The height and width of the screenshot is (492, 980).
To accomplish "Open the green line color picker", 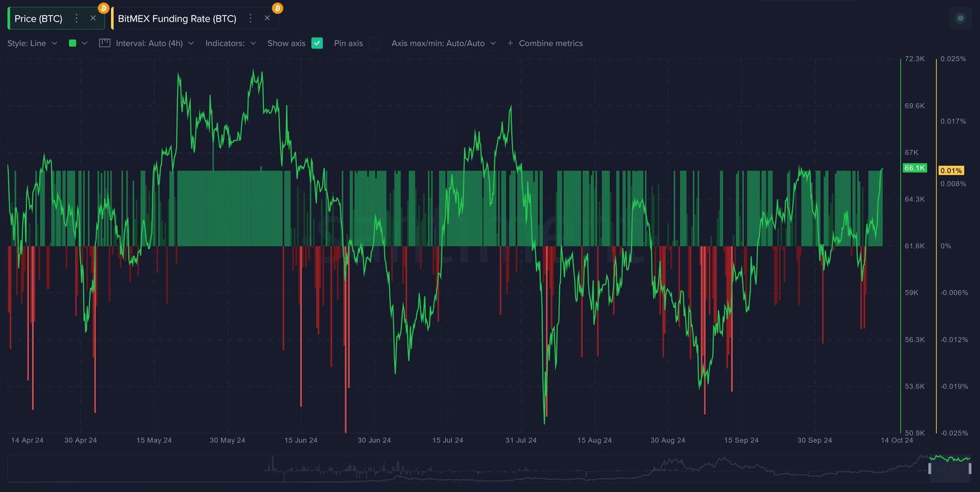I will (78, 43).
